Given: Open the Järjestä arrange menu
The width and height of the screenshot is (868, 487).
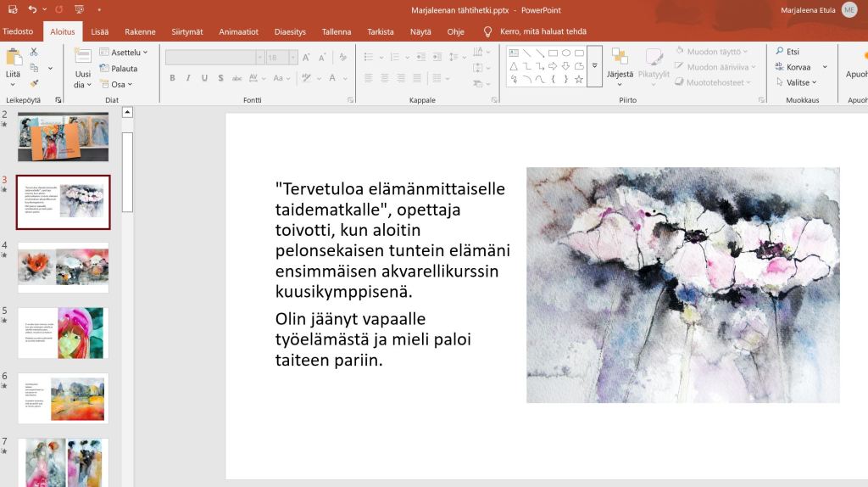Looking at the screenshot, I should coord(620,67).
